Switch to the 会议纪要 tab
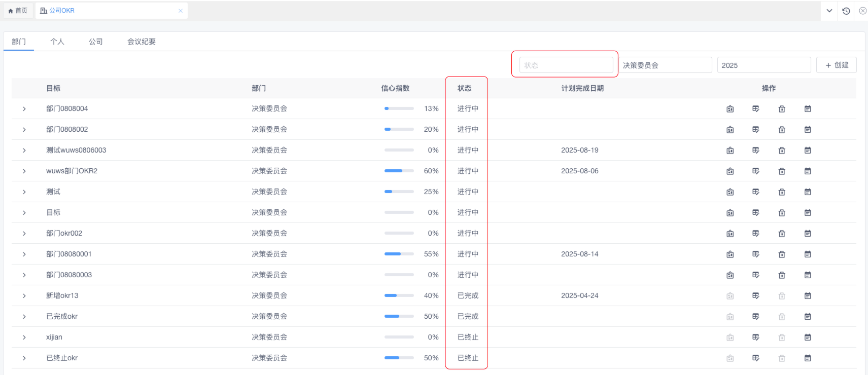868x375 pixels. point(142,42)
